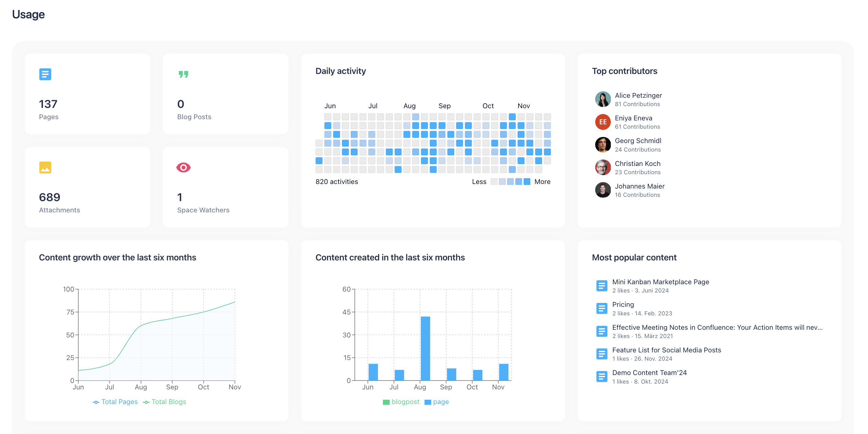This screenshot has height=434, width=868.
Task: Click the tall Aug bar in content created chart
Action: point(425,348)
